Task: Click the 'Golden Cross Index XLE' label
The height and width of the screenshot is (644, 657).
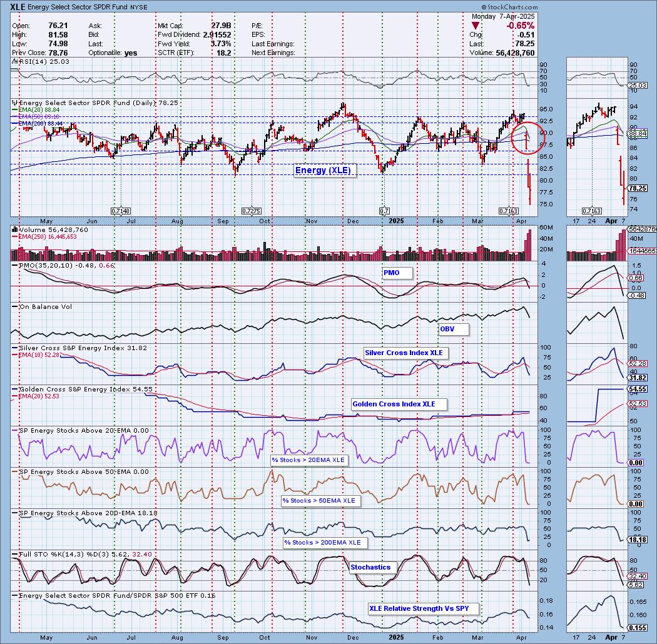Action: pos(399,404)
